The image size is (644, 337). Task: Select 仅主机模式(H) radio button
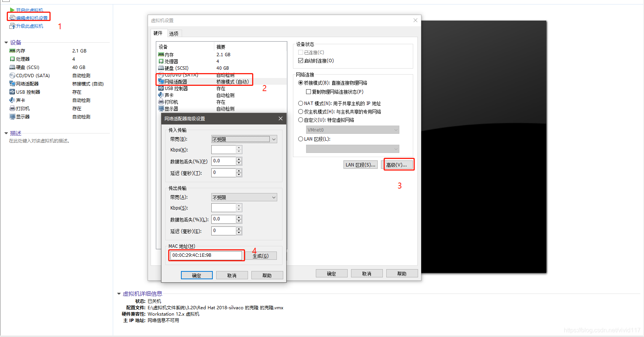(x=300, y=112)
